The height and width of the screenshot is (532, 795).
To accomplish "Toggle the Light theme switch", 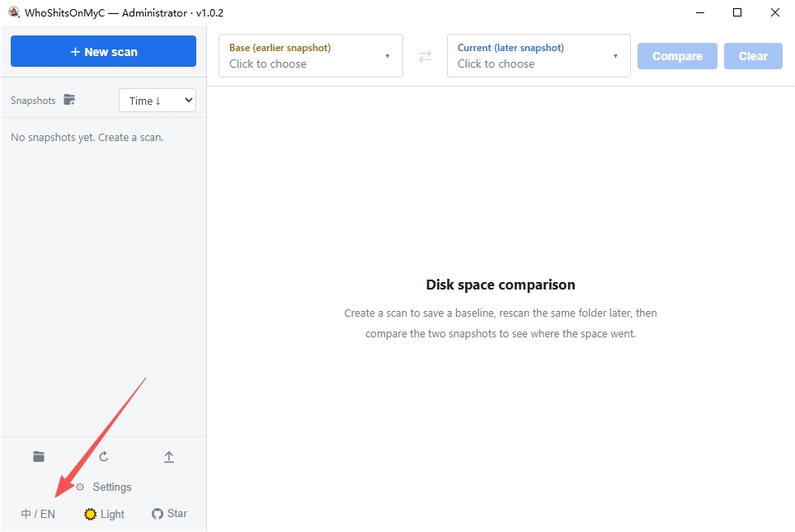I will (105, 514).
